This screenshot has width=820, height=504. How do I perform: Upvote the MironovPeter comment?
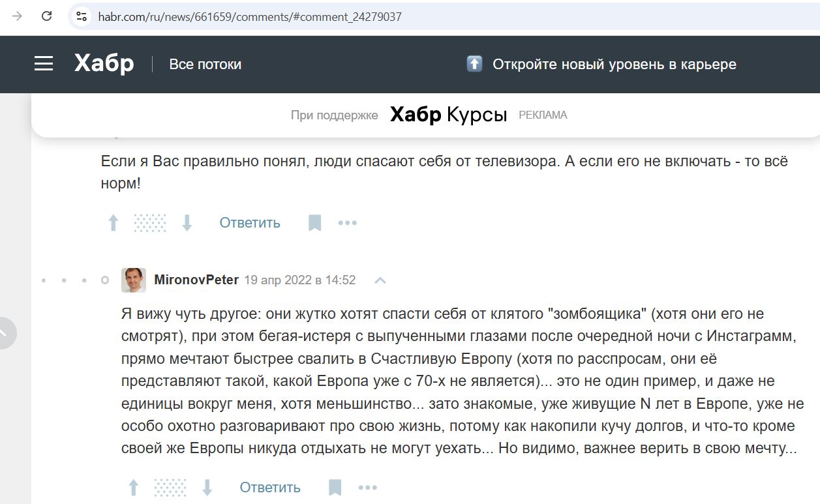(134, 486)
